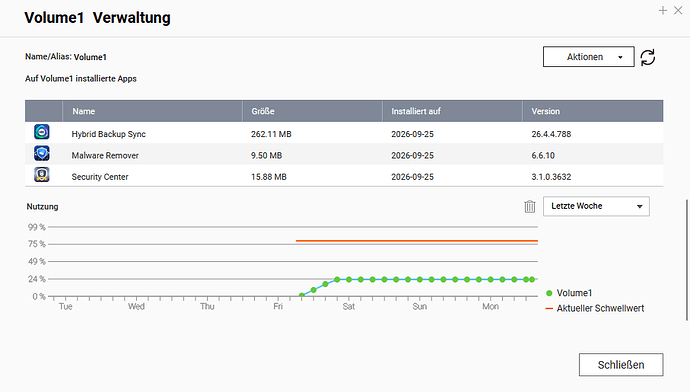Click version 6.6.10 cell
This screenshot has height=392, width=690.
[x=543, y=155]
